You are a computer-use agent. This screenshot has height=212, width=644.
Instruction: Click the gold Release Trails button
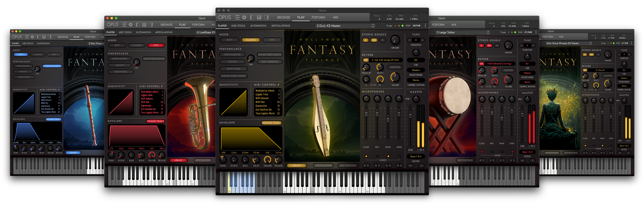coord(271,123)
